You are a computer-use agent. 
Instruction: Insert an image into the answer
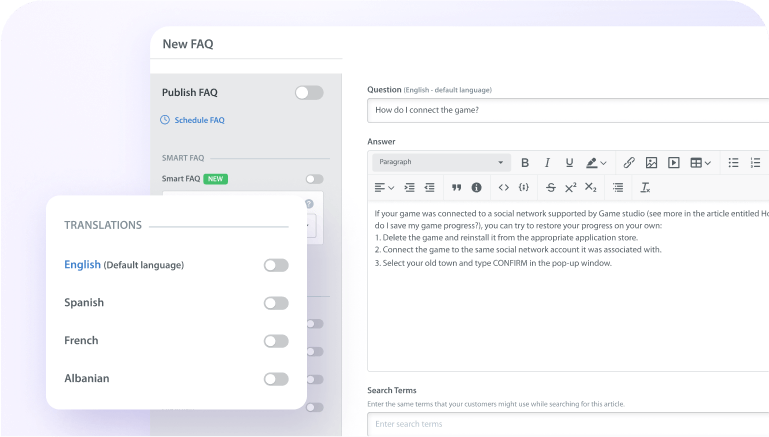click(x=651, y=162)
